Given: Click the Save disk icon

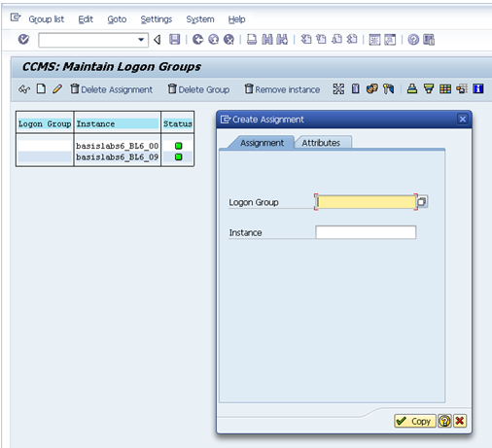Looking at the screenshot, I should [x=175, y=40].
